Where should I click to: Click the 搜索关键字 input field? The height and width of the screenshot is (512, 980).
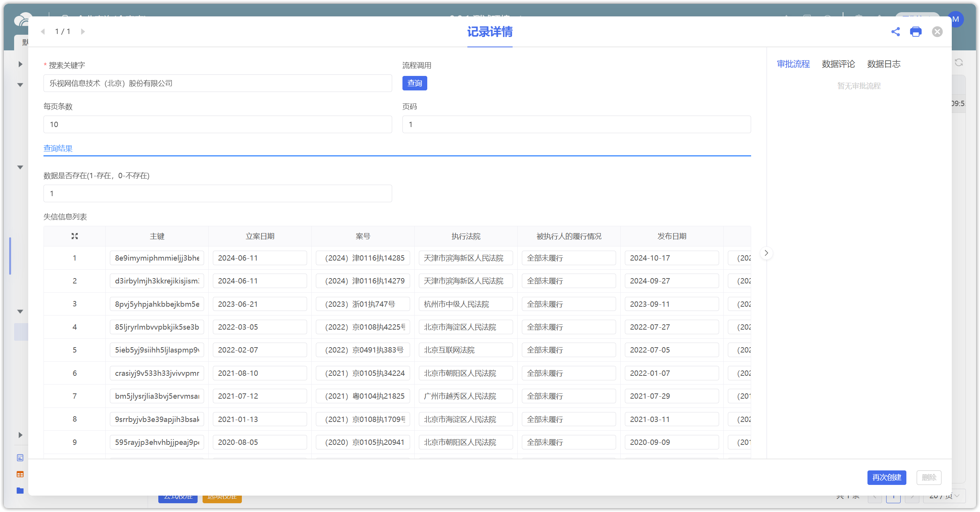pyautogui.click(x=217, y=83)
